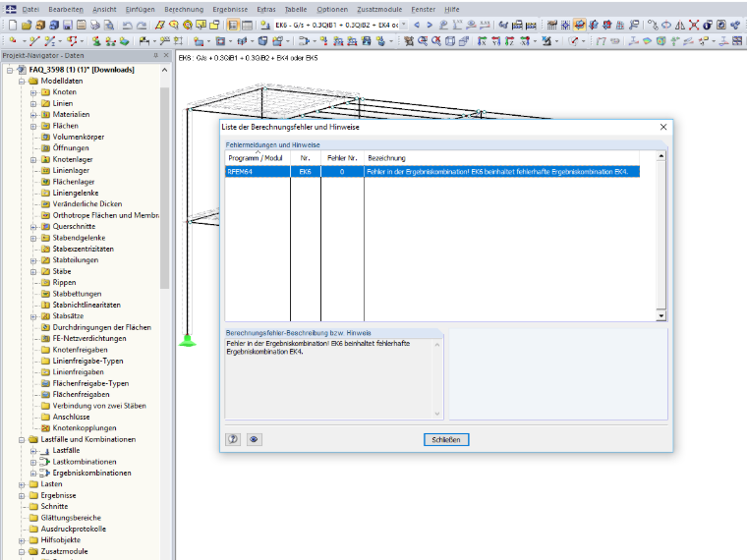
Task: Go to previous load case arrow
Action: tap(417, 25)
